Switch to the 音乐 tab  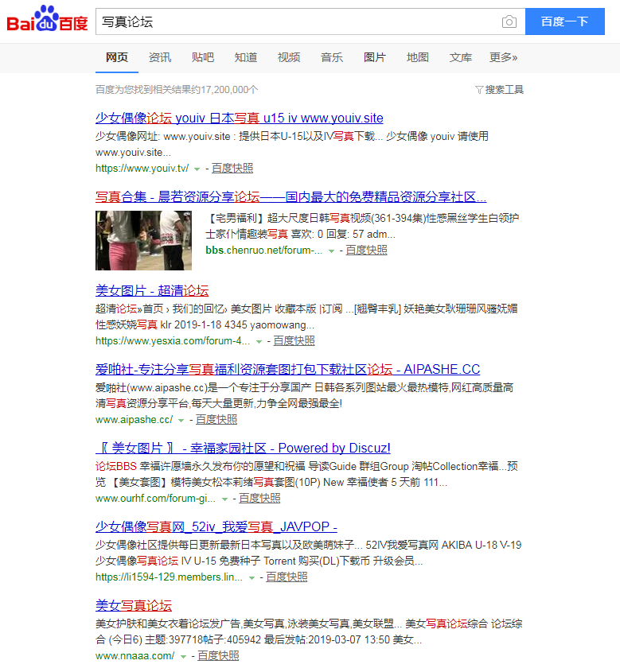pyautogui.click(x=331, y=57)
